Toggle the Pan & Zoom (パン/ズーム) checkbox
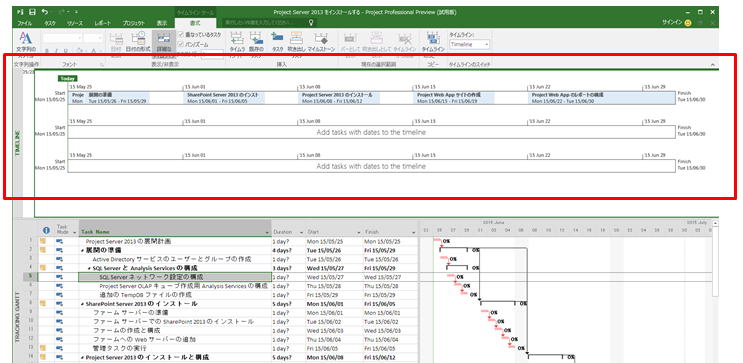Screen dimensions: 743x363 [x=181, y=44]
